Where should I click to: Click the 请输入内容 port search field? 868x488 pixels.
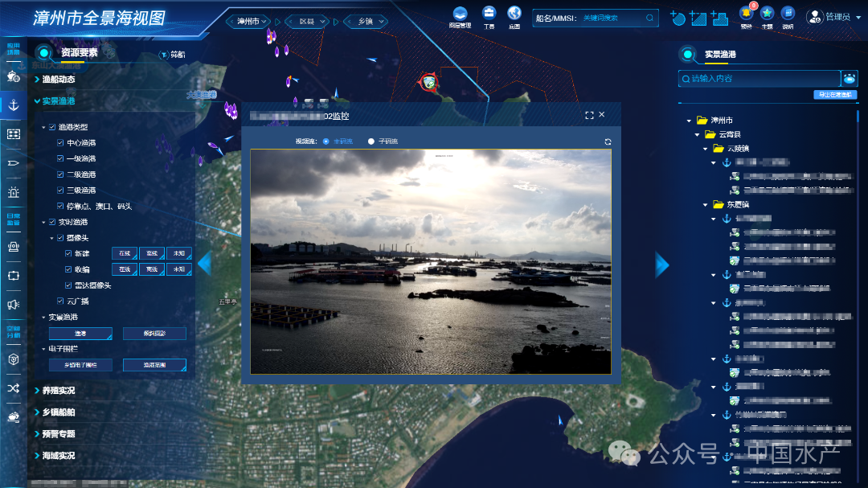[759, 79]
